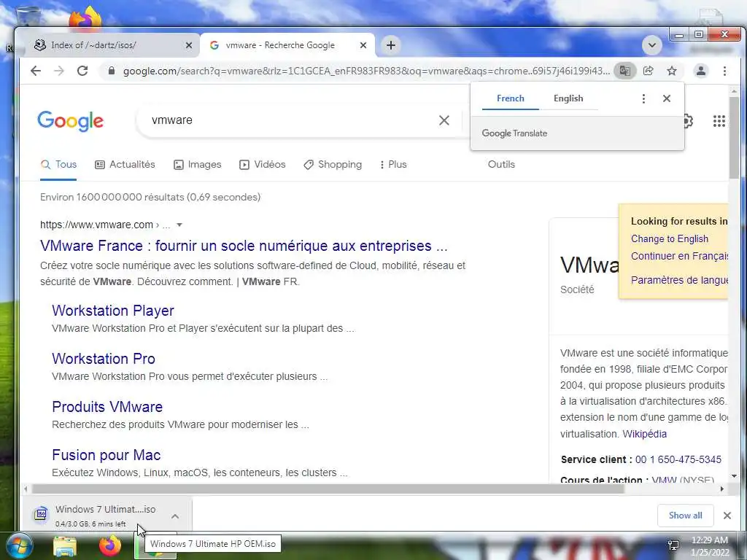Screen dimensions: 747x560
Task: Click Show all downloads
Action: point(685,516)
